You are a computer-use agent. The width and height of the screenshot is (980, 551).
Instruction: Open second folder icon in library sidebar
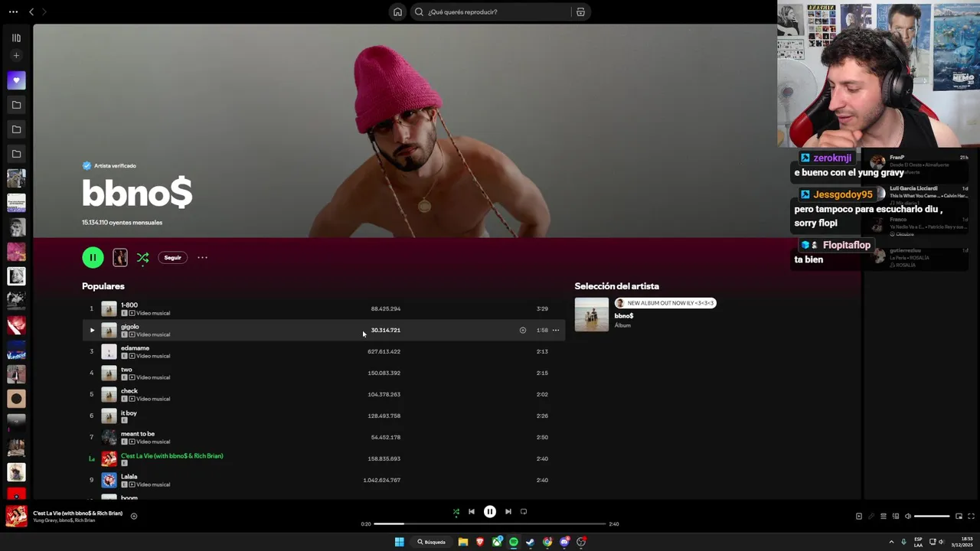pyautogui.click(x=16, y=129)
